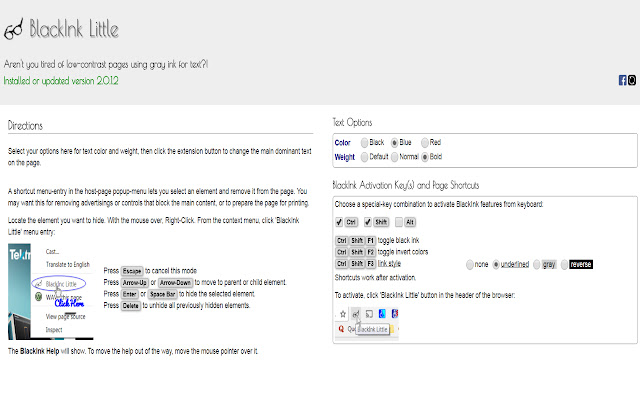This screenshot has width=640, height=400.
Task: Click the BlackInk glasses logo in header
Action: tap(13, 29)
